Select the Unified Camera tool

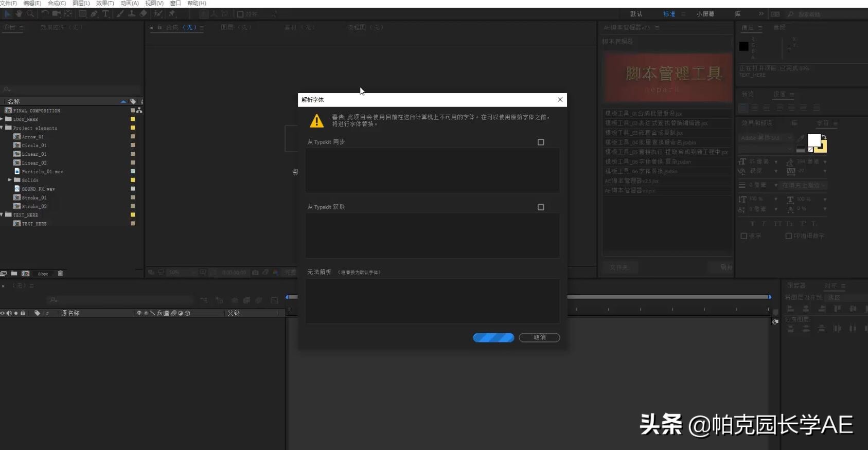(57, 14)
